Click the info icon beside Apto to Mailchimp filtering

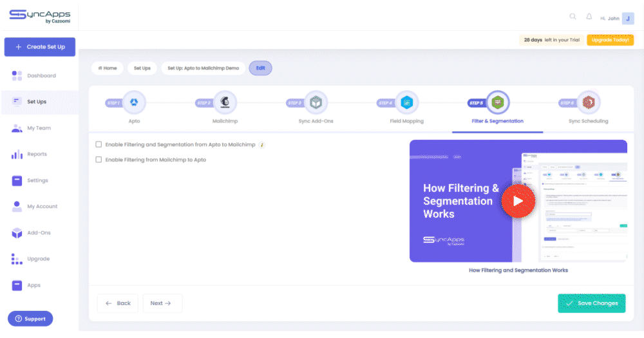tap(261, 145)
